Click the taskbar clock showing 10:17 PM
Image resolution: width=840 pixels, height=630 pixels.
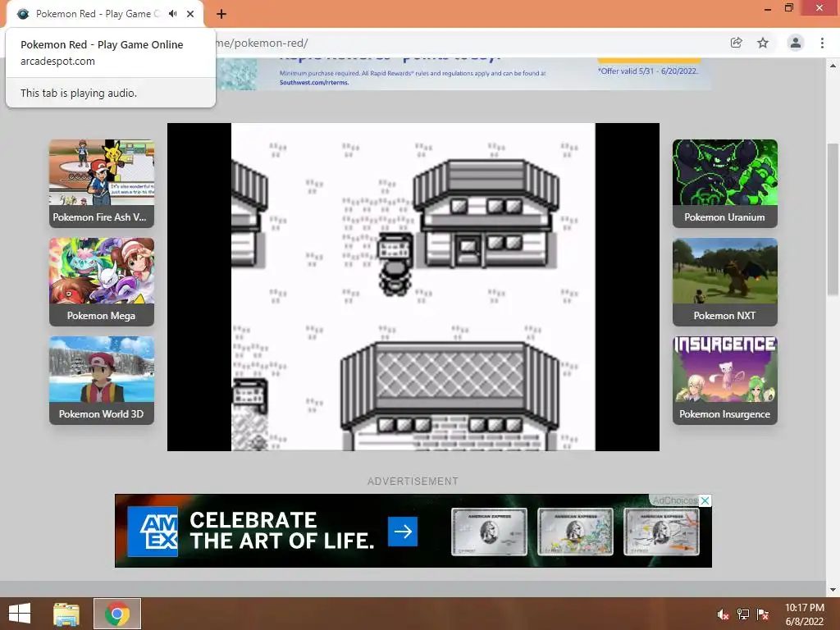805,614
